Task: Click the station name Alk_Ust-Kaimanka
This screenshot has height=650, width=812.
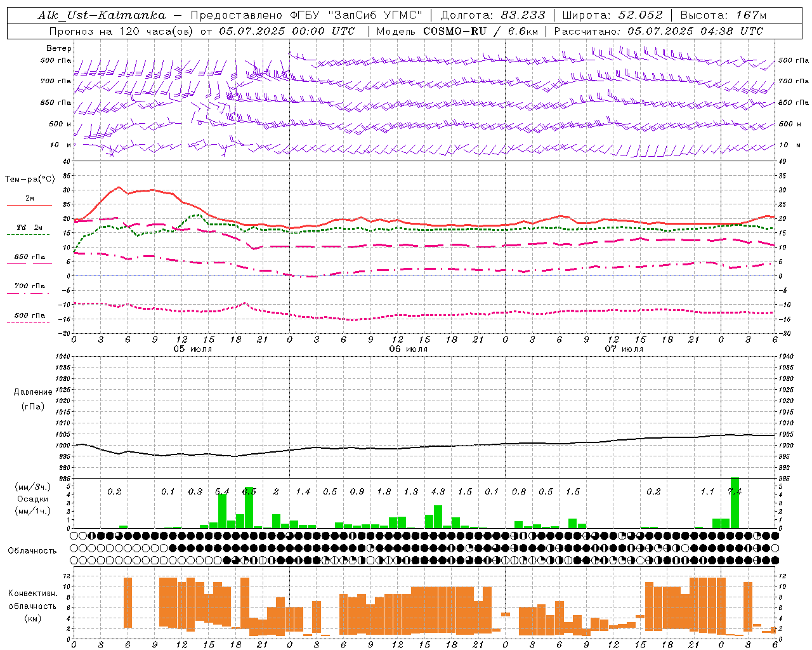Action: tap(101, 15)
